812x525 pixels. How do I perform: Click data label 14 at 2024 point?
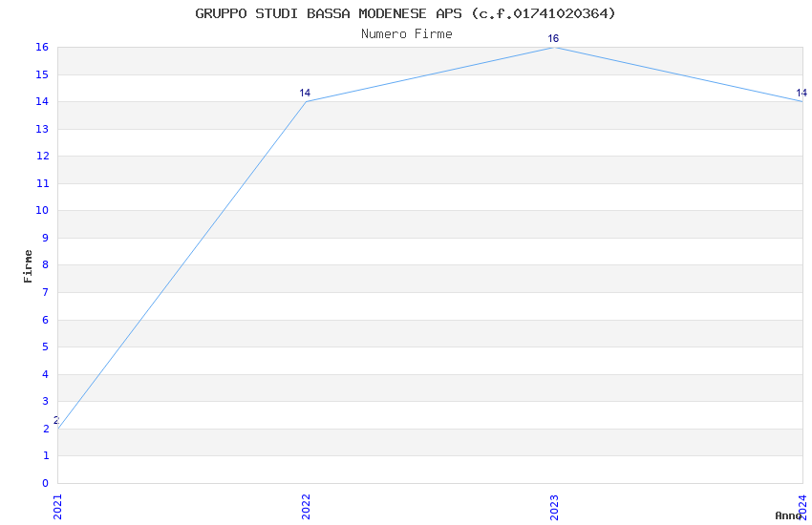[x=801, y=93]
